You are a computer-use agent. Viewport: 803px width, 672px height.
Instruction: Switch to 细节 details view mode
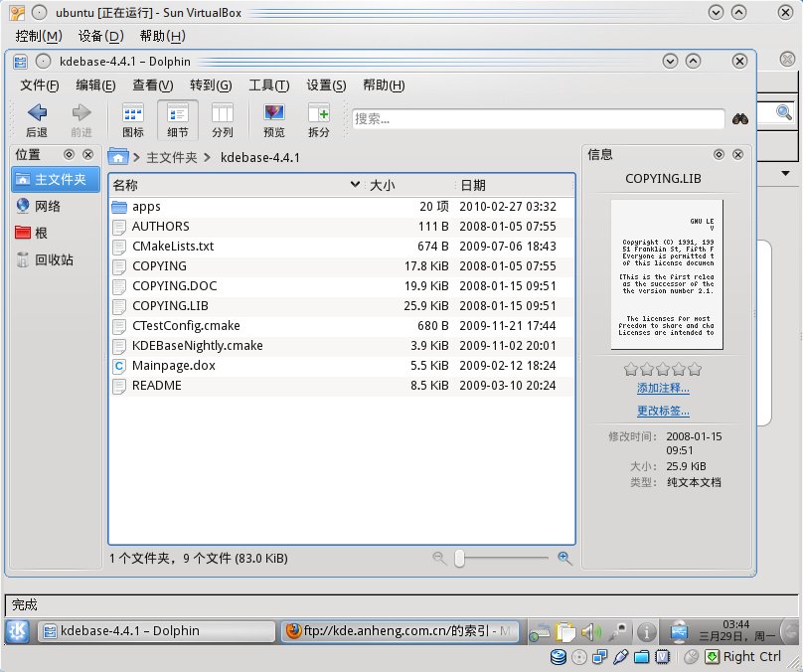pos(178,119)
